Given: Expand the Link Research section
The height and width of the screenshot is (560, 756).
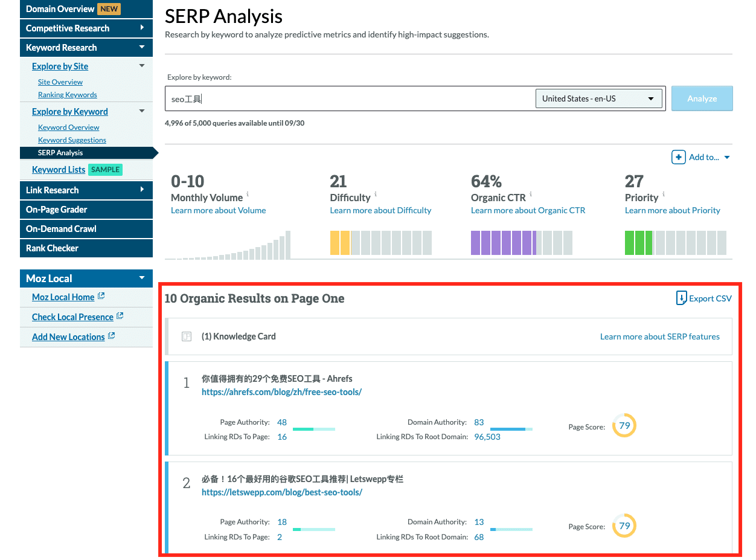Looking at the screenshot, I should pos(142,190).
